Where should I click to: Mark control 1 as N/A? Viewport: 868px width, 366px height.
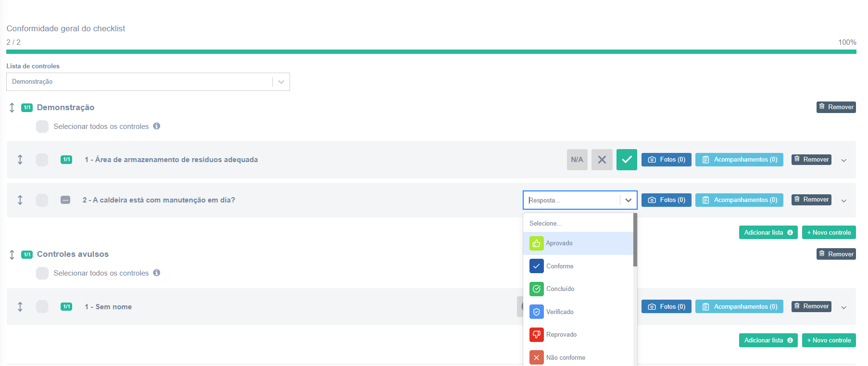577,160
